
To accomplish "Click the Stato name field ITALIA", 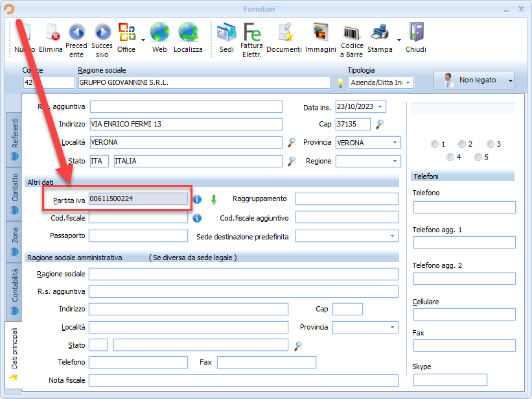I will coord(198,162).
